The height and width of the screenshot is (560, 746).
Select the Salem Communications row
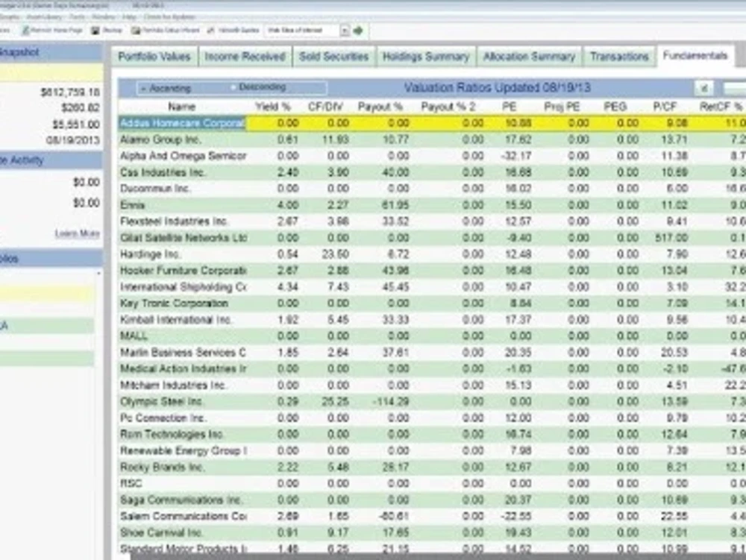tap(432, 516)
